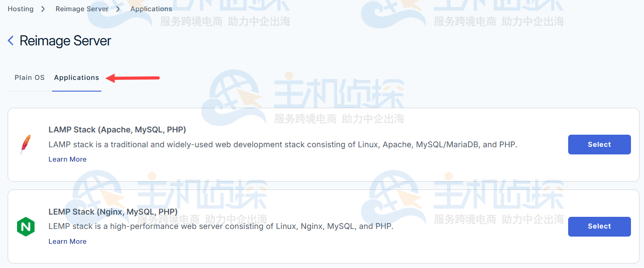Select the LEMP Stack application

coord(599,227)
